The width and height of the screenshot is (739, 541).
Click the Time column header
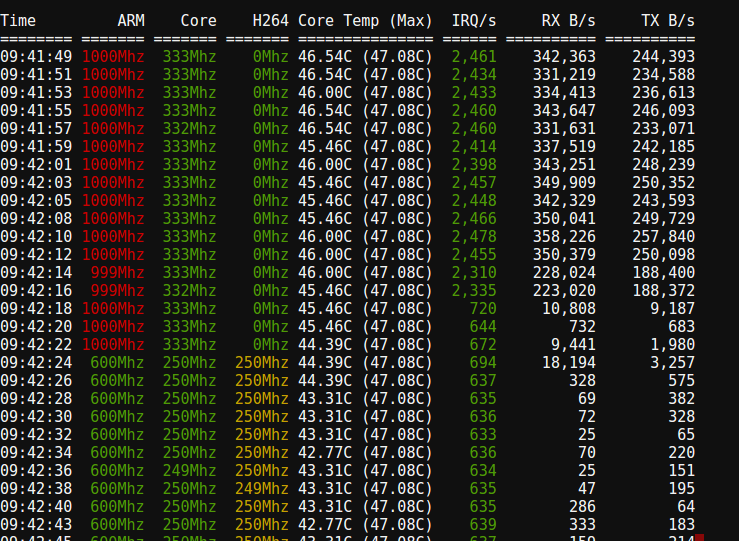(x=18, y=21)
